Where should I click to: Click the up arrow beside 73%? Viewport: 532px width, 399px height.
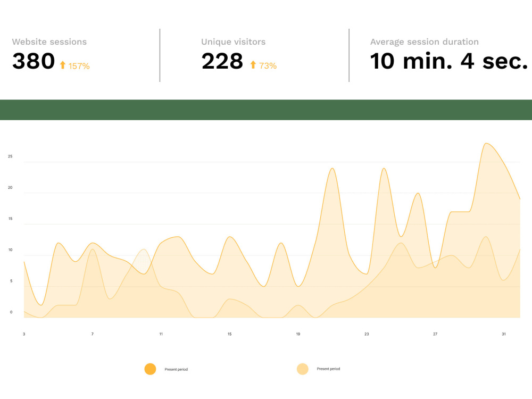tap(253, 65)
